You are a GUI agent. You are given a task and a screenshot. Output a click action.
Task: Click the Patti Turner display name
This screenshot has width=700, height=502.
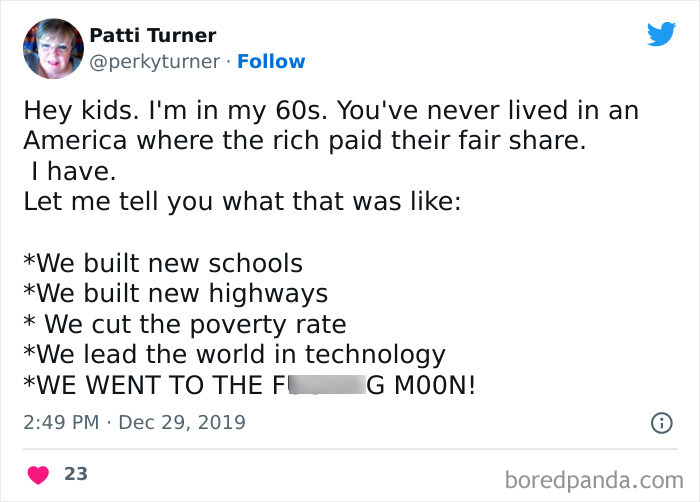(x=152, y=35)
